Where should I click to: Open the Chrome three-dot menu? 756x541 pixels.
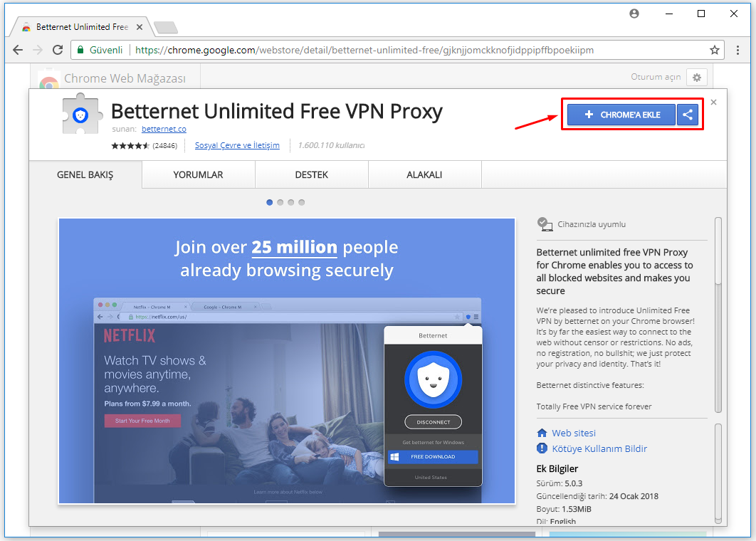point(738,50)
